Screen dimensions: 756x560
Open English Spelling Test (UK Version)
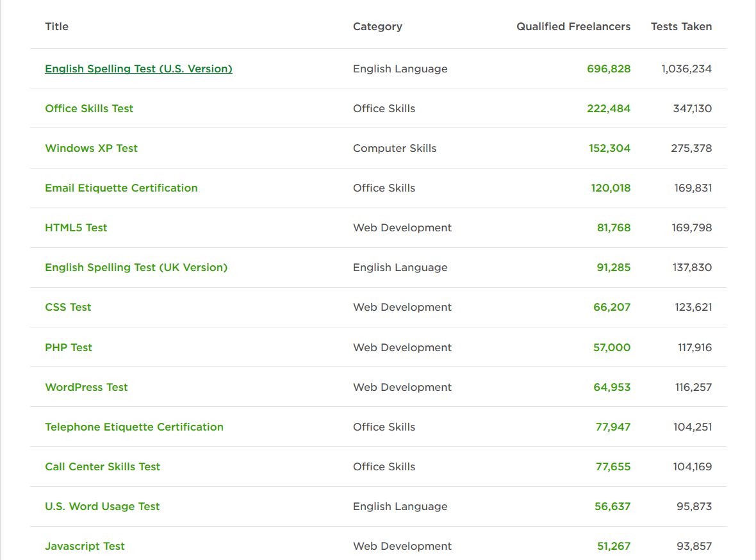(136, 267)
